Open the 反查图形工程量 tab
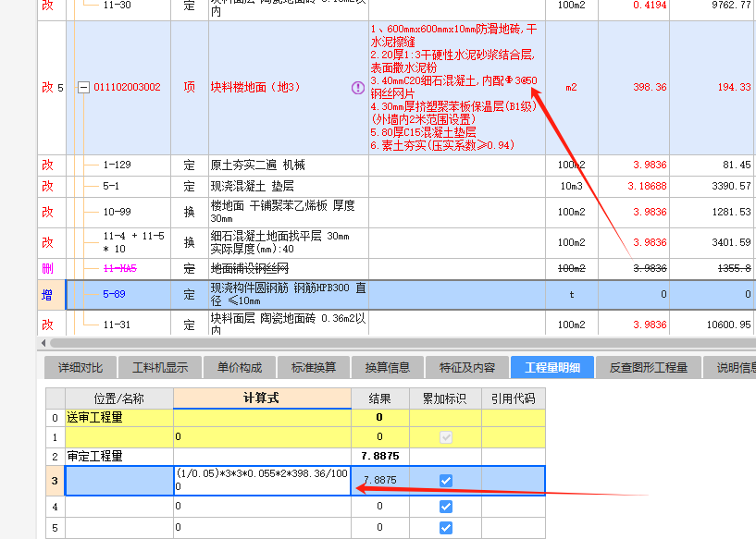756x539 pixels. (x=649, y=368)
